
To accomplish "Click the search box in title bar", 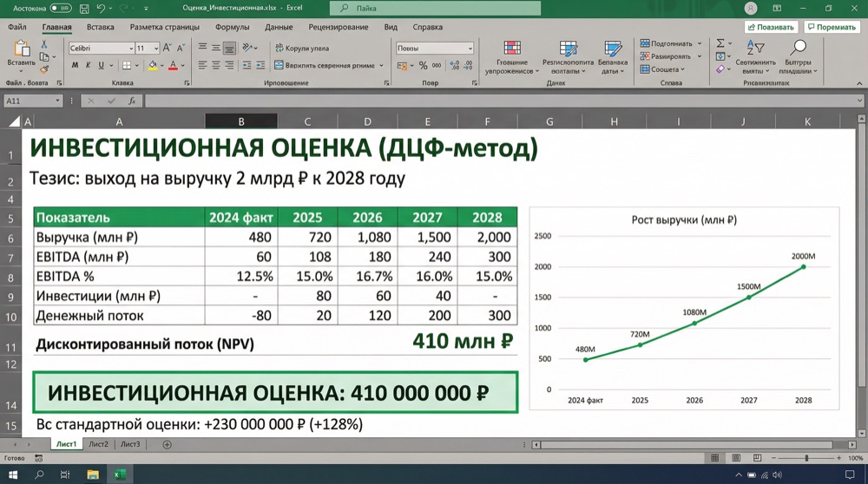I will pos(435,9).
